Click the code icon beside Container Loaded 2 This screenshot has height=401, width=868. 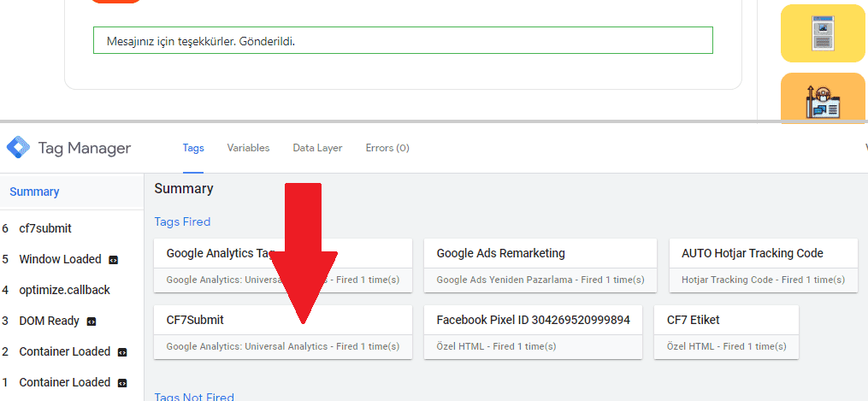[122, 352]
